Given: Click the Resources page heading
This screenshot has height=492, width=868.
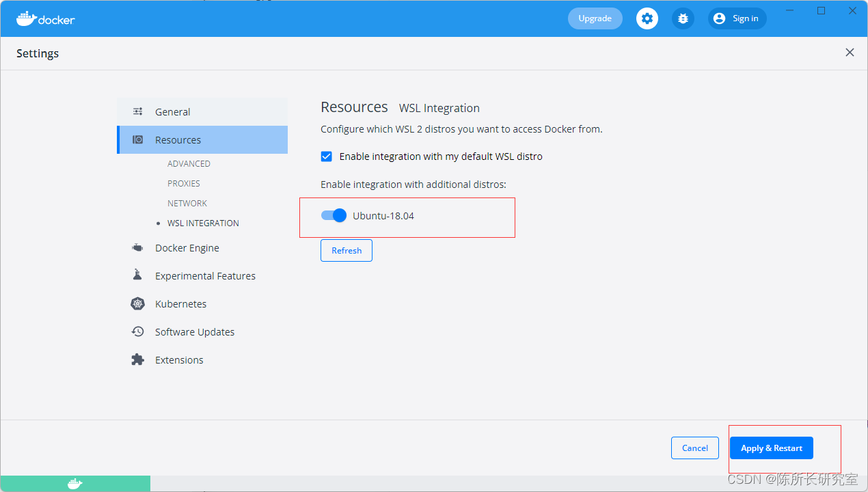Looking at the screenshot, I should tap(354, 107).
